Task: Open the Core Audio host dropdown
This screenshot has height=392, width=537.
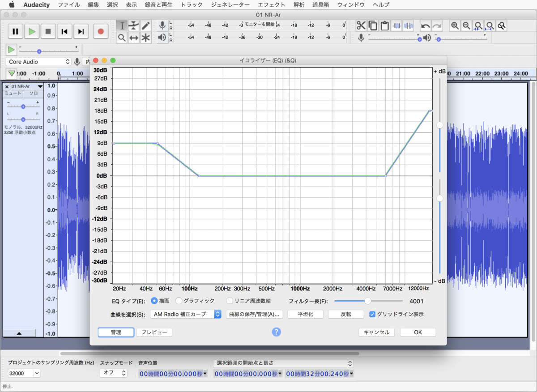Action: pos(39,62)
